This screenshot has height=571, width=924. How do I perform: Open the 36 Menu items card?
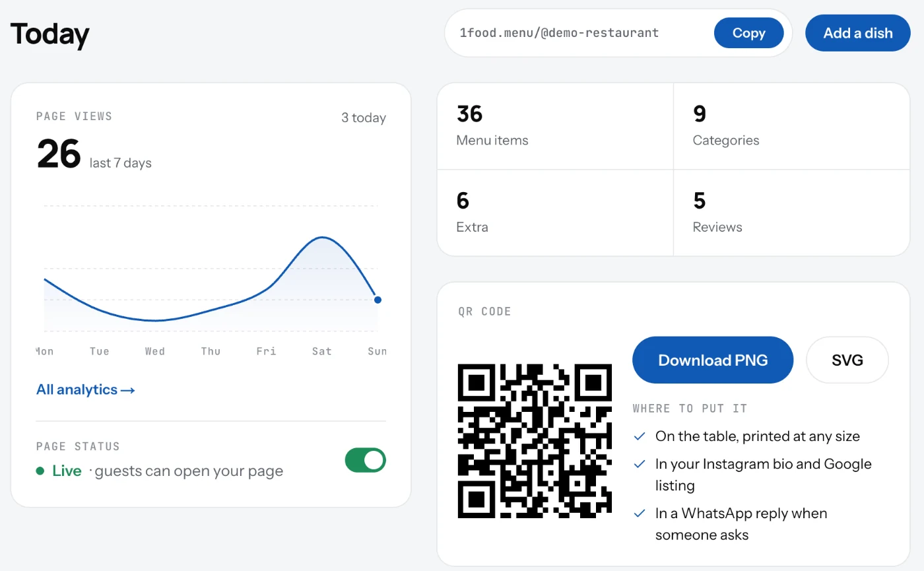pos(555,126)
